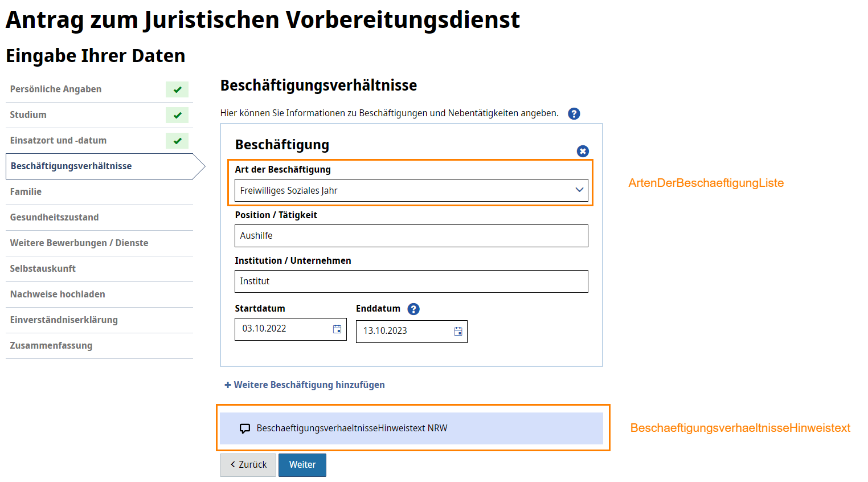Image resolution: width=868 pixels, height=482 pixels.
Task: Click the green check beside Einsatzort und -datum
Action: point(177,141)
